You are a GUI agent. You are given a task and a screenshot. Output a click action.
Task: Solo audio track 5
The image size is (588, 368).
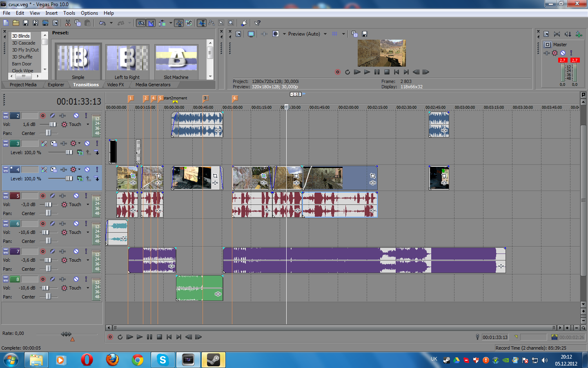[86, 196]
